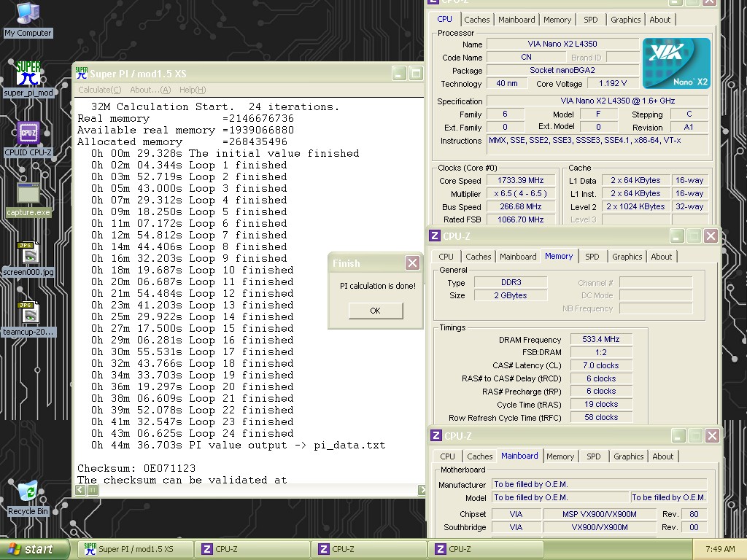Viewport: 747px width, 560px height.
Task: Close the Mainboard CPU-Z window
Action: [x=712, y=435]
